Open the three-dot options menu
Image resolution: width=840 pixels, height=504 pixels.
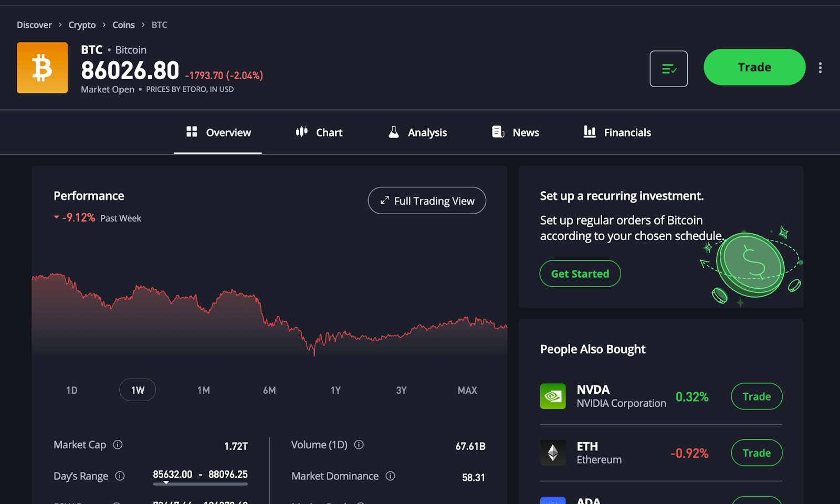820,67
